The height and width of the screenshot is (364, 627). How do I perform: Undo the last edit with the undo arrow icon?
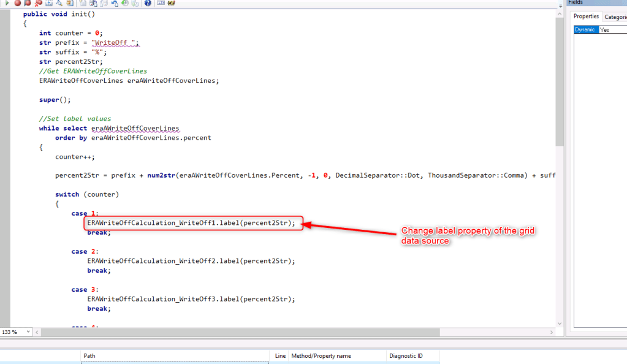pyautogui.click(x=114, y=4)
